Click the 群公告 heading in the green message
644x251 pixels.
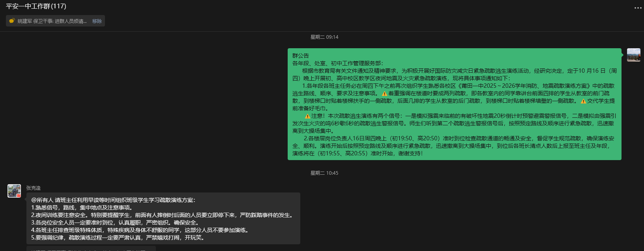[x=301, y=56]
